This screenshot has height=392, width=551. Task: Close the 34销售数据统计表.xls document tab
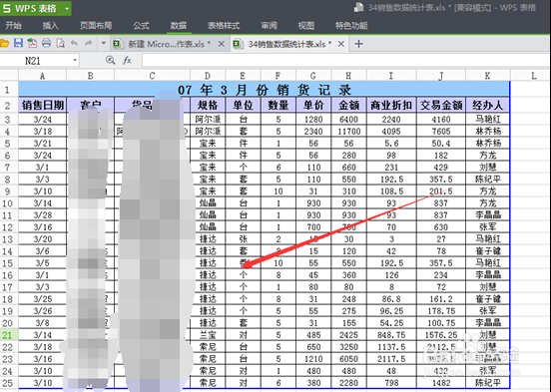[340, 44]
